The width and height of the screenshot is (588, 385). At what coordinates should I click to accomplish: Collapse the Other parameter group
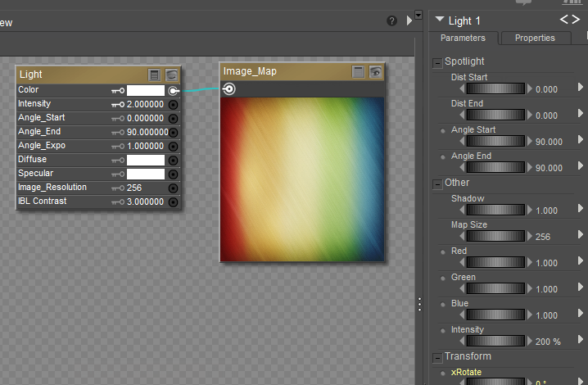point(437,183)
